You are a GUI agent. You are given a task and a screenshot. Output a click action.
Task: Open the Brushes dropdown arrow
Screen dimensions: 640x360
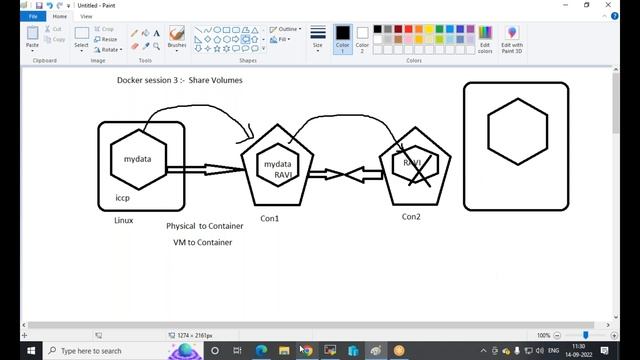(x=177, y=51)
